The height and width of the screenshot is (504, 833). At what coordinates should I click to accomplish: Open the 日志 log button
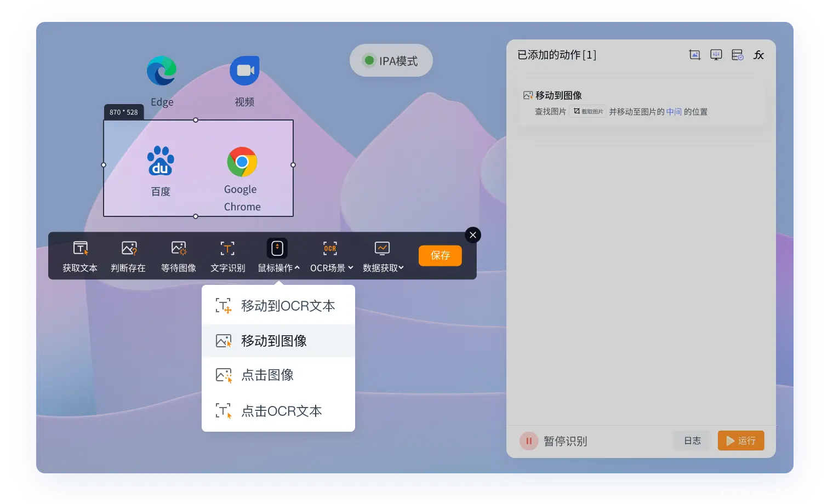[692, 440]
